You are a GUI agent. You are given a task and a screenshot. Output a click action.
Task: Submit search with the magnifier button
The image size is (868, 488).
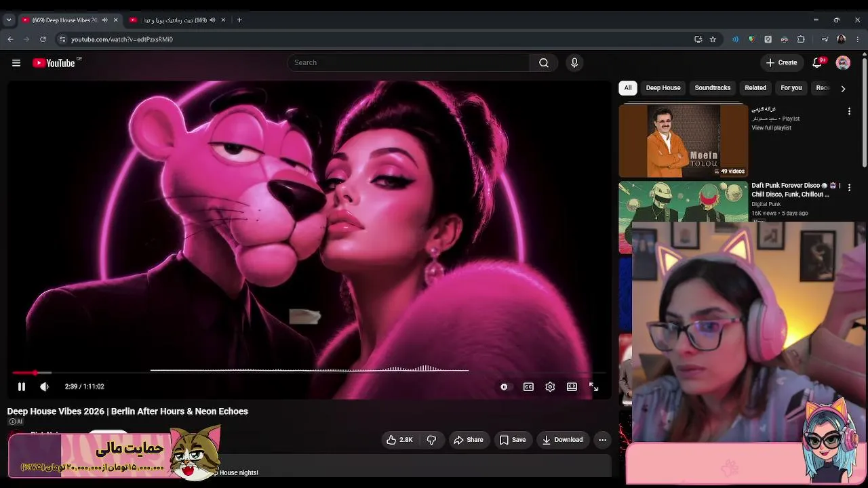544,63
